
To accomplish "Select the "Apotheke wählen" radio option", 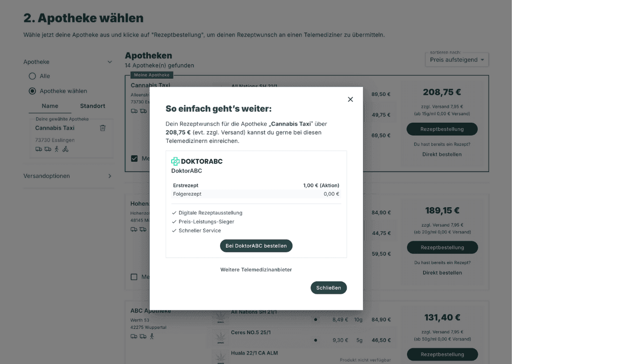I will click(33, 91).
